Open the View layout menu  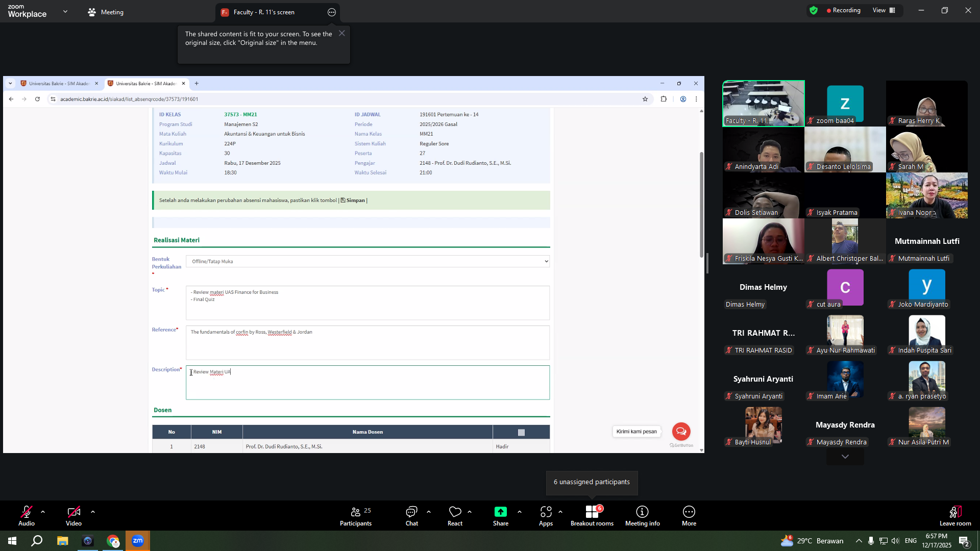point(884,10)
